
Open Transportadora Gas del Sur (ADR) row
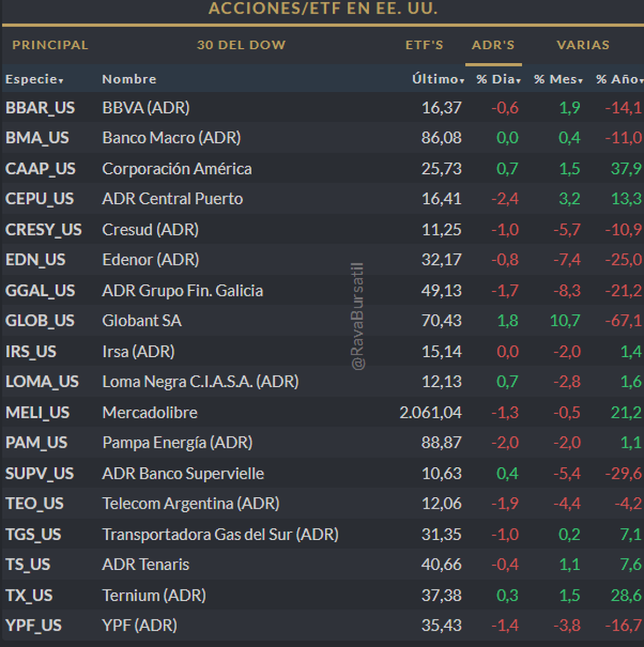[220, 534]
